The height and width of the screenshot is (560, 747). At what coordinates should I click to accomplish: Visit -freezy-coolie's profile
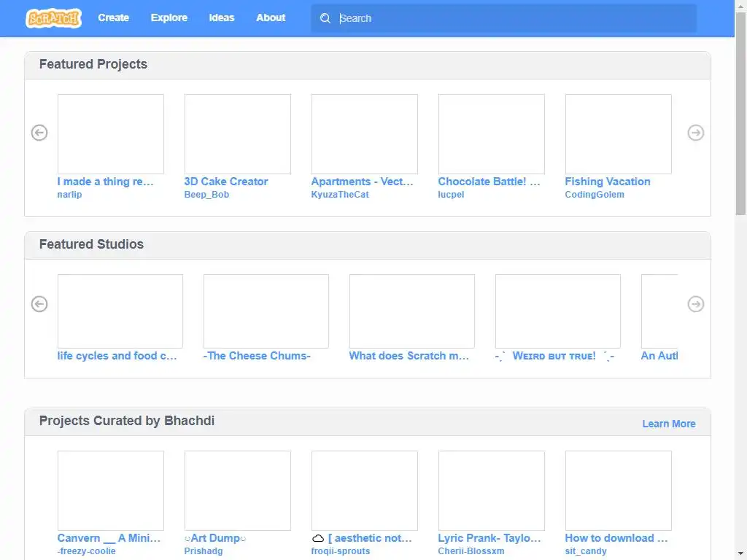click(x=86, y=551)
